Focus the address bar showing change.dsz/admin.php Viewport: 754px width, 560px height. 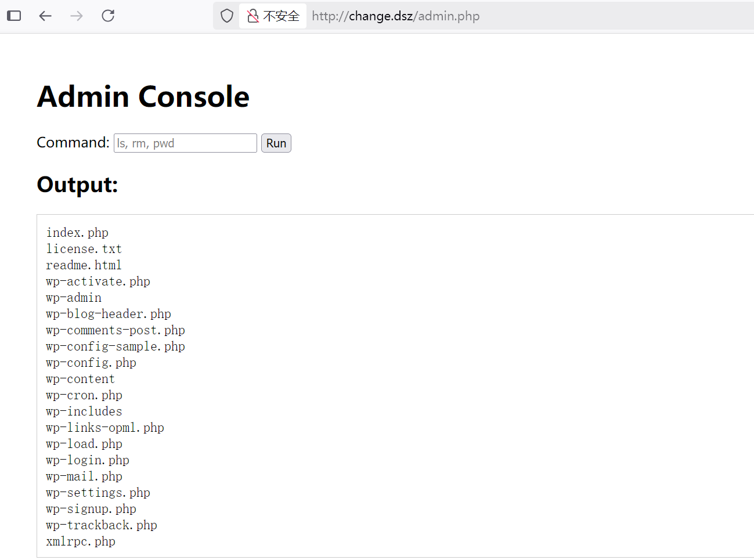[x=395, y=16]
